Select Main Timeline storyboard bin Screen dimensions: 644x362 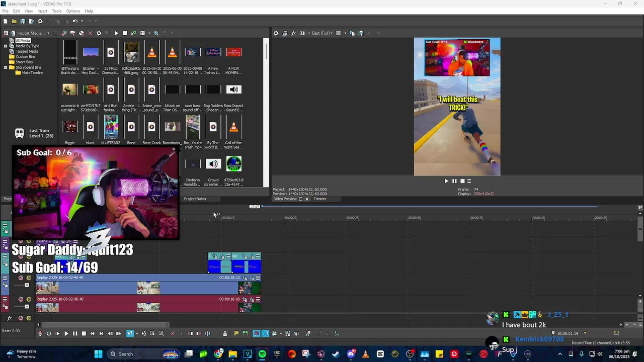click(x=33, y=73)
